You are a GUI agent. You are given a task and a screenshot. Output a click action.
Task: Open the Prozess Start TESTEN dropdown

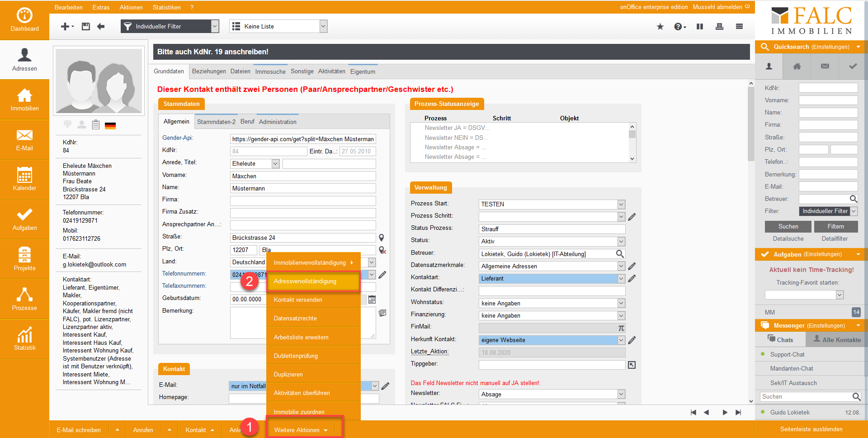click(621, 205)
